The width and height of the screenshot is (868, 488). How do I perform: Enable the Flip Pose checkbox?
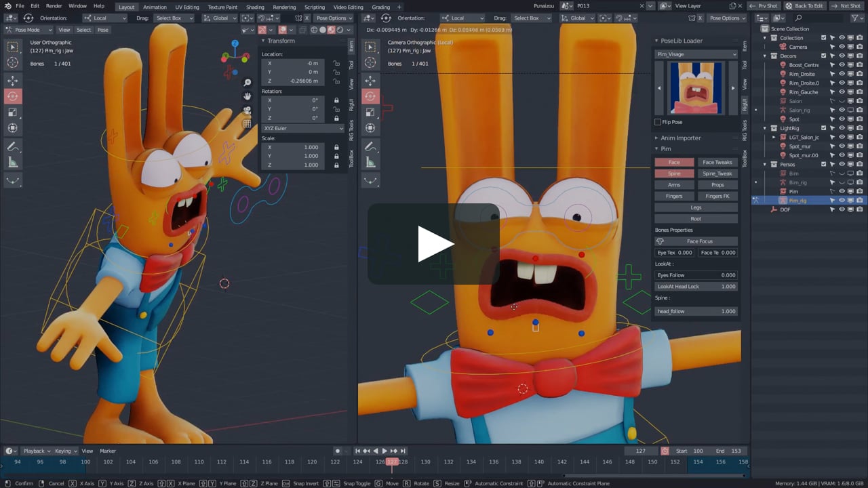(658, 122)
